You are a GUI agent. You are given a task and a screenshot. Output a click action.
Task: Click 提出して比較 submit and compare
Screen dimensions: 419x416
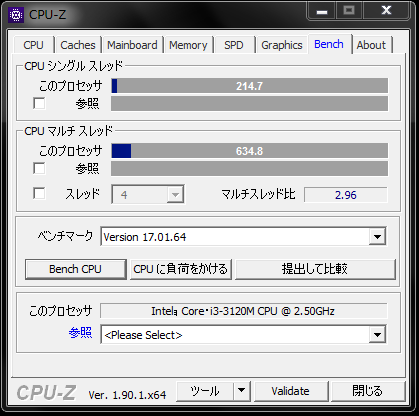pos(315,269)
